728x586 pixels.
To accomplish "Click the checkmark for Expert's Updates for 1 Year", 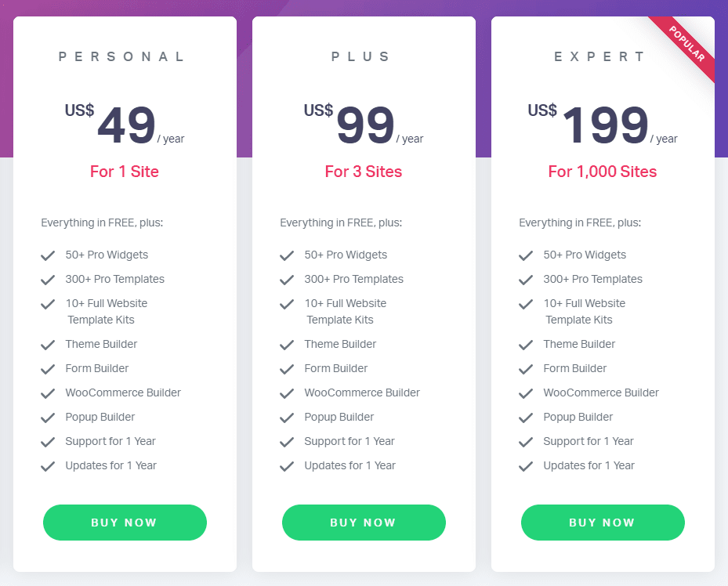I will pyautogui.click(x=526, y=465).
